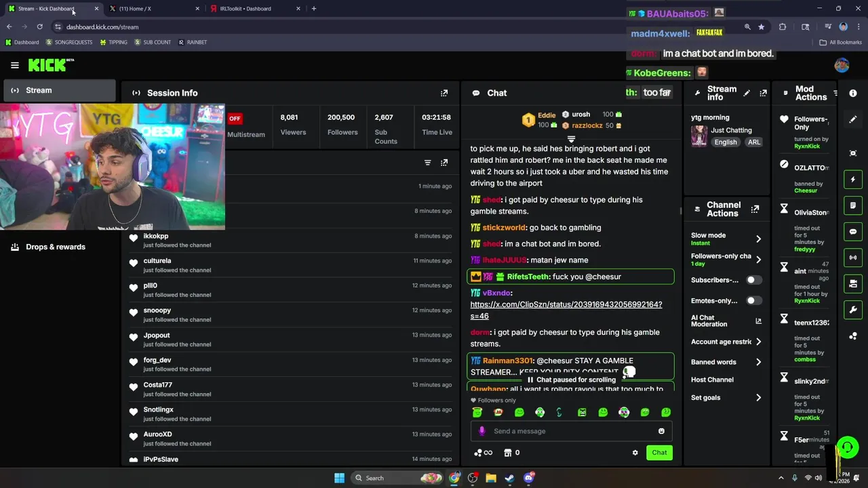Select Stream in left sidebar
The height and width of the screenshot is (488, 868).
(x=60, y=90)
